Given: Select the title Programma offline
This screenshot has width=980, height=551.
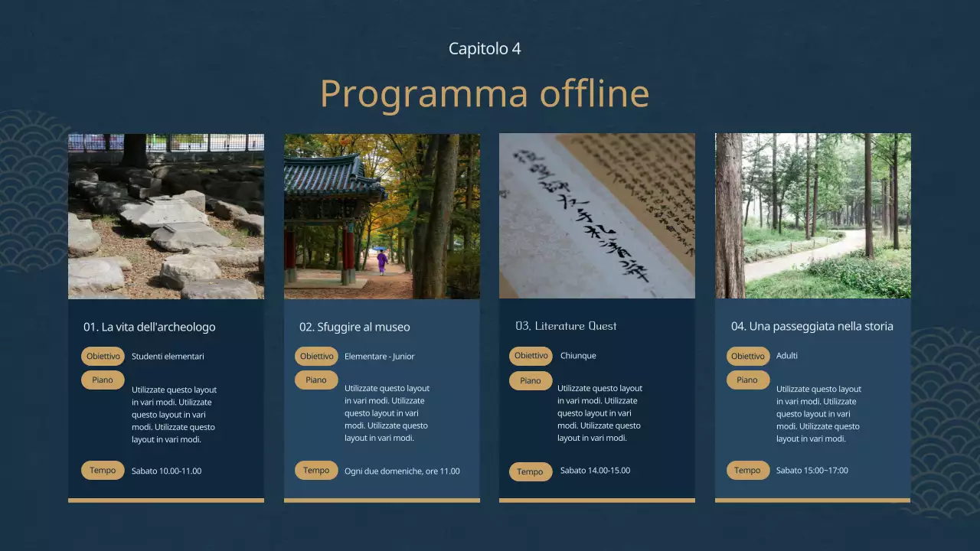Looking at the screenshot, I should 485,93.
